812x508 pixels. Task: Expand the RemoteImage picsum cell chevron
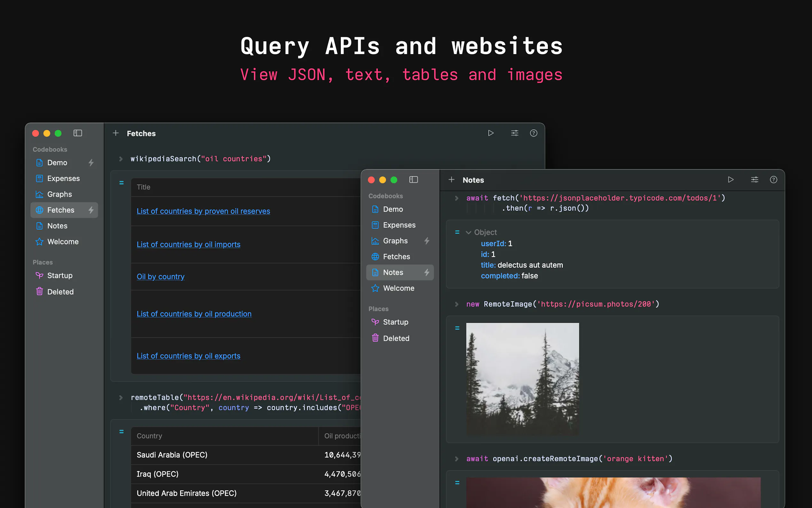coord(457,304)
